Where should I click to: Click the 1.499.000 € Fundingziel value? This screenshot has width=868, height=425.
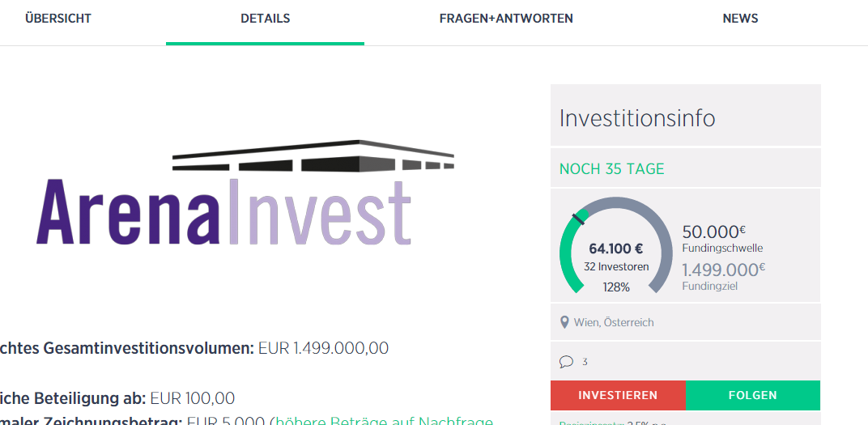click(x=724, y=270)
